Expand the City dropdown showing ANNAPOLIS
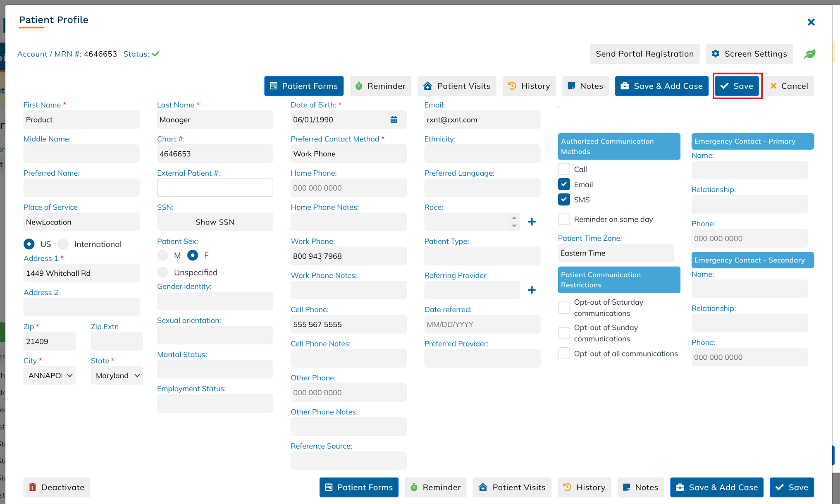The width and height of the screenshot is (840, 504). 50,375
